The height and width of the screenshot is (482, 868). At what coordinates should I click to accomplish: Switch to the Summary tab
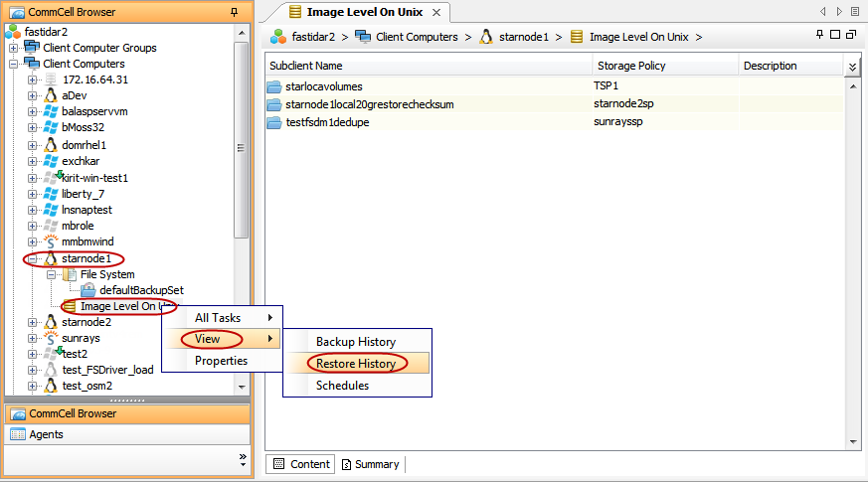(370, 464)
